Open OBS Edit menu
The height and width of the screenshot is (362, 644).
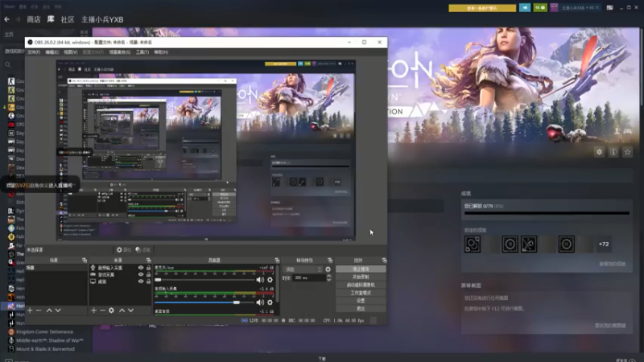pyautogui.click(x=52, y=52)
